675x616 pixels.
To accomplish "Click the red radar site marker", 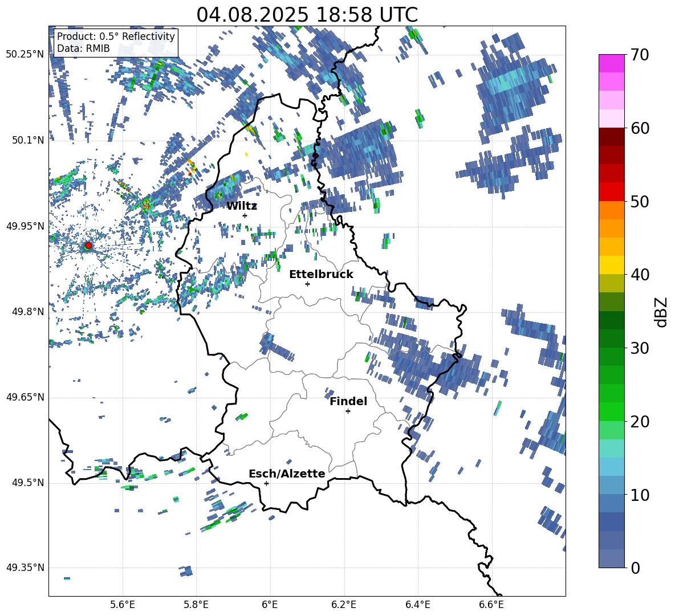I will point(88,246).
